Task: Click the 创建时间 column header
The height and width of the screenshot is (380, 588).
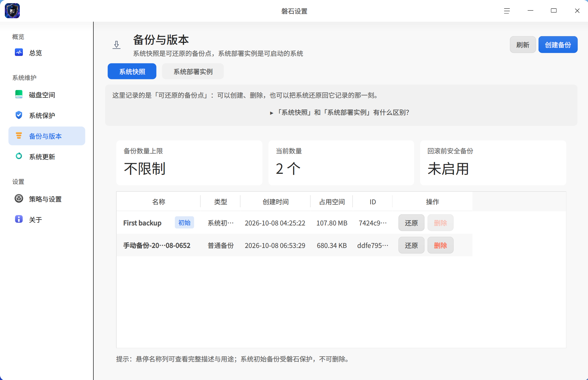Action: click(276, 202)
